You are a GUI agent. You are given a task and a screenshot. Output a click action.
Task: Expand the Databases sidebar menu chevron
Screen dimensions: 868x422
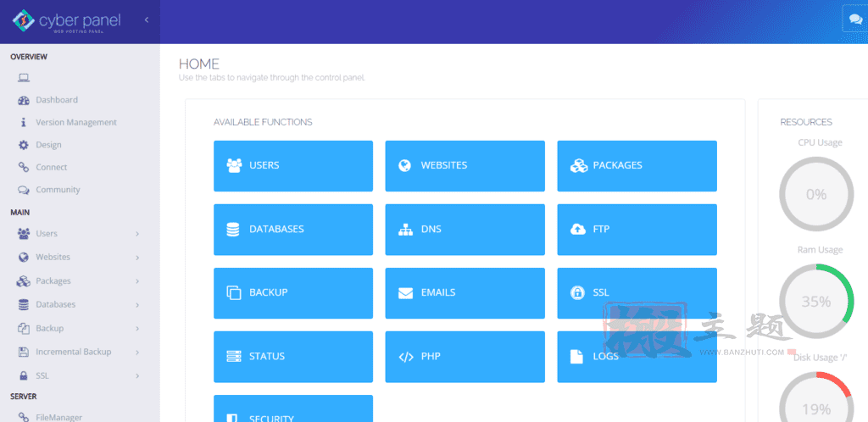(137, 305)
